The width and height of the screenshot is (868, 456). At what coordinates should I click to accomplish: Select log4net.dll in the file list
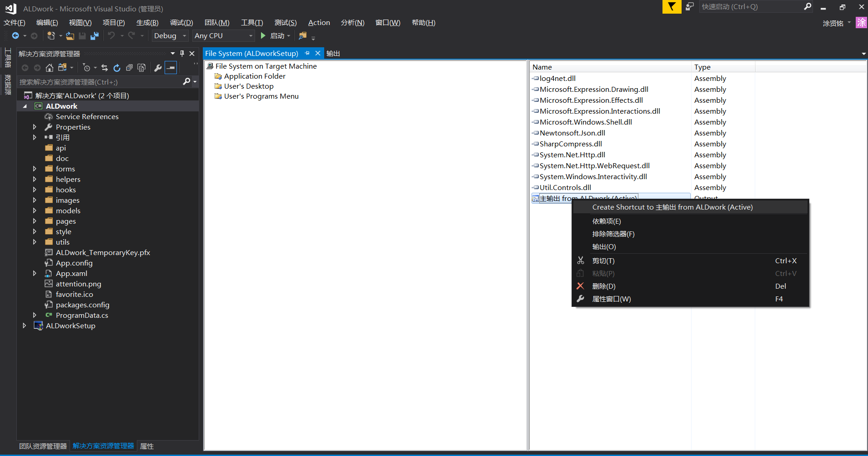[x=557, y=78]
